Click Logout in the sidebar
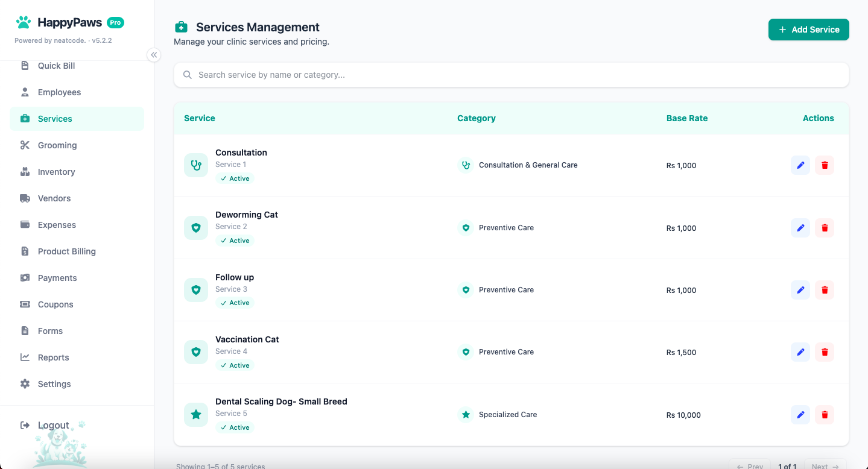 pos(54,425)
